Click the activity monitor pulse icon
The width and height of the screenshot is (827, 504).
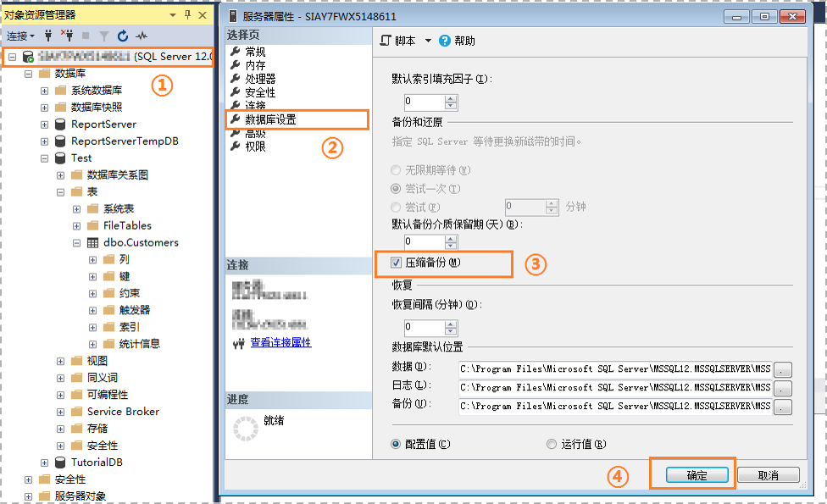tap(142, 36)
